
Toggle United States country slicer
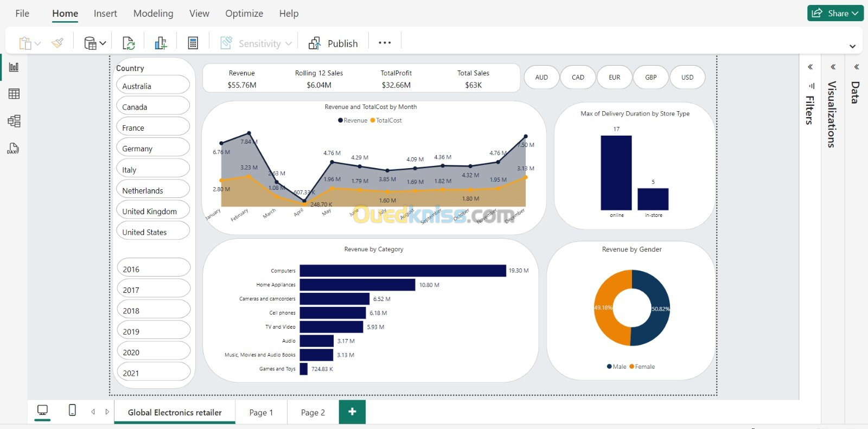coord(153,231)
